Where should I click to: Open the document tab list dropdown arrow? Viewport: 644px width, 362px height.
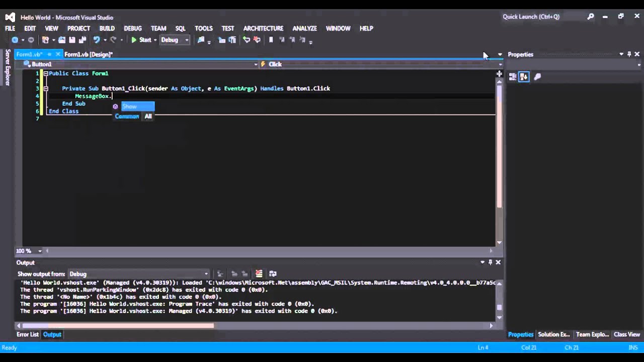[x=500, y=54]
